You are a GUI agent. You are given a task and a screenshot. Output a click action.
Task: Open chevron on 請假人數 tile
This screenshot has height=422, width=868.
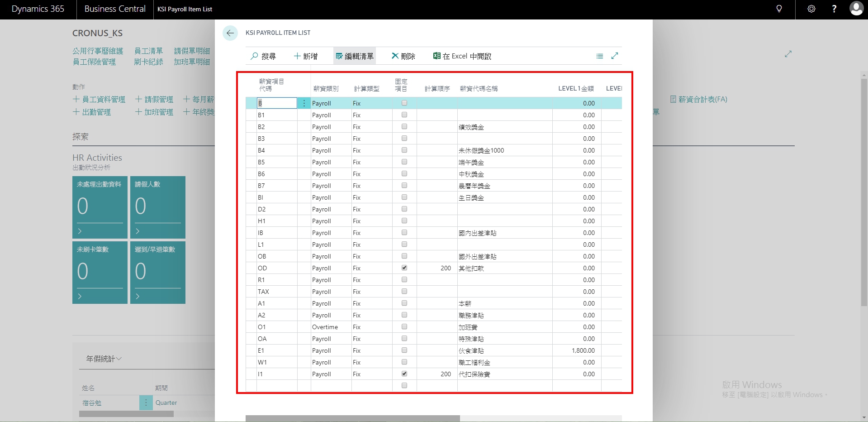[138, 231]
